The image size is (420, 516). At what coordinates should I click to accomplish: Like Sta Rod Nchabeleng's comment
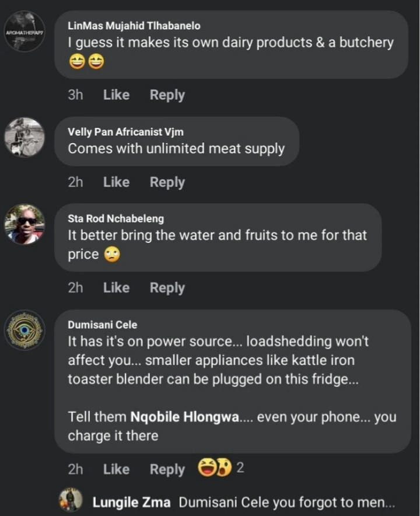coord(117,288)
